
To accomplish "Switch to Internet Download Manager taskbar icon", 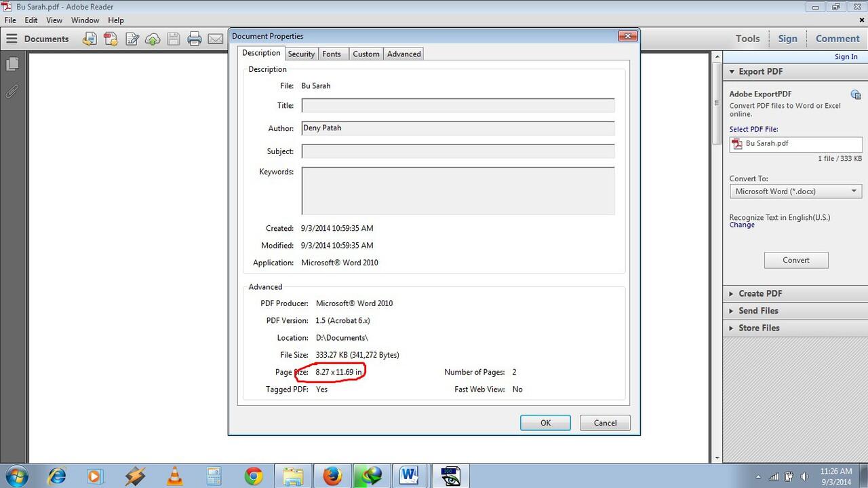I will [x=372, y=476].
